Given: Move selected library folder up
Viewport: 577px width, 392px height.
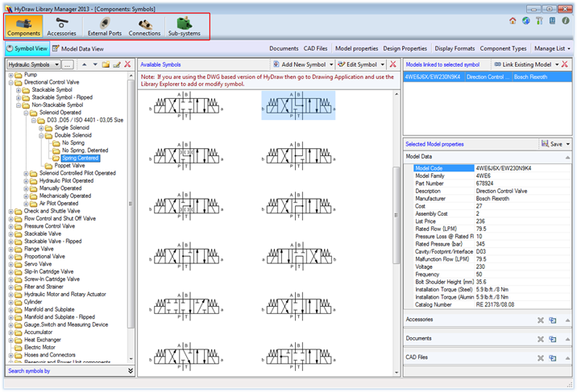Looking at the screenshot, I should click(x=85, y=64).
